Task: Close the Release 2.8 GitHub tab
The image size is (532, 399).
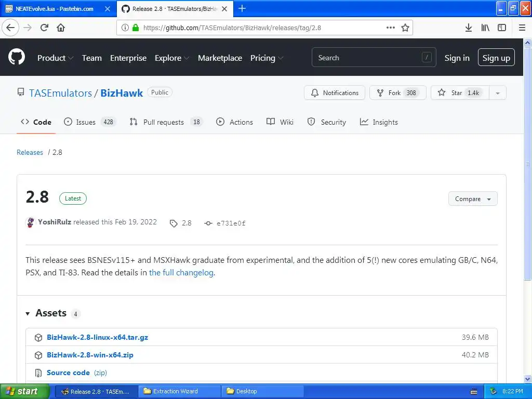Action: coord(224,9)
